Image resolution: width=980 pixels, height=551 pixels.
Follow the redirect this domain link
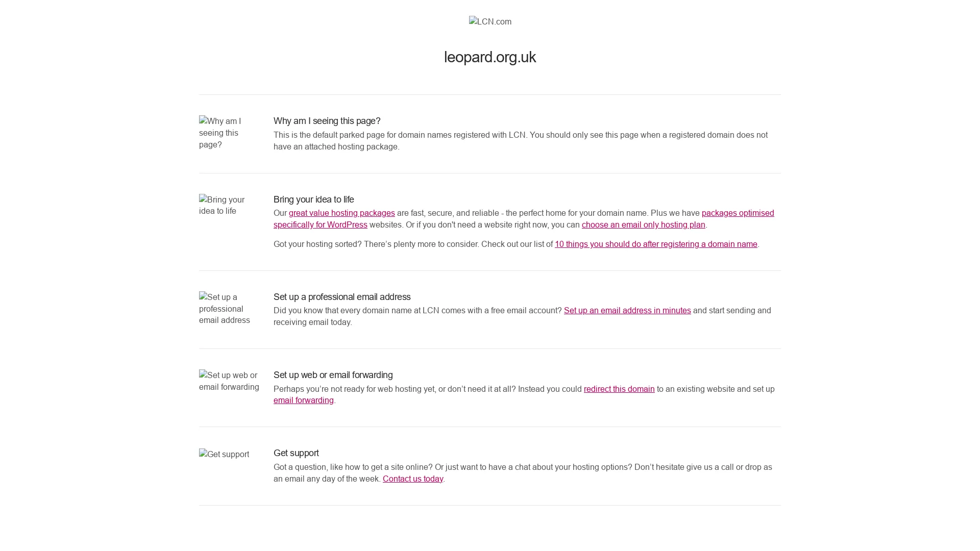(619, 389)
